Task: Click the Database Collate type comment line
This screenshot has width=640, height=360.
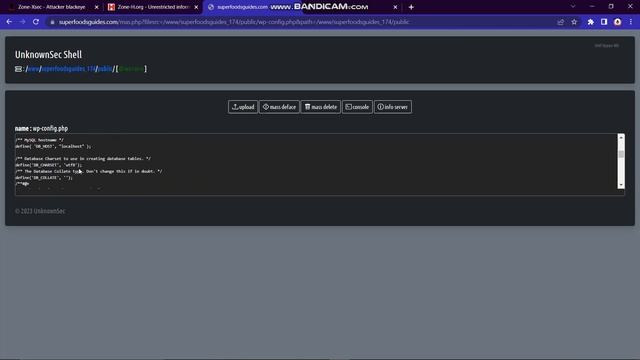Action: click(89, 171)
